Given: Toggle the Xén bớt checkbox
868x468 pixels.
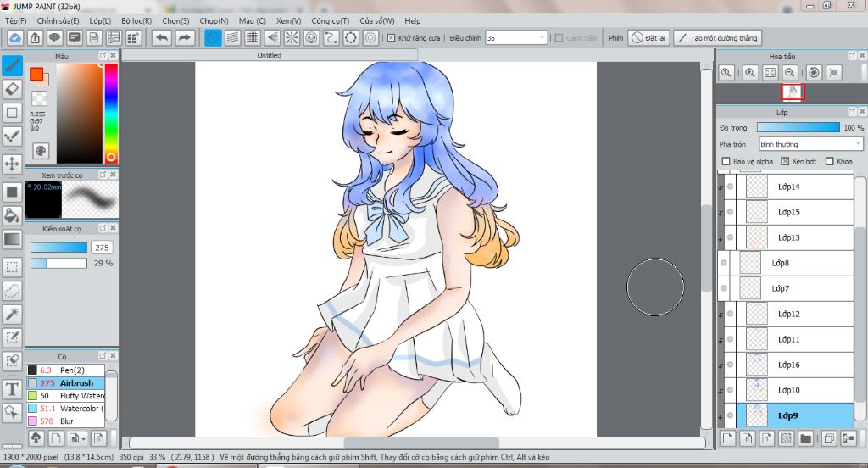Looking at the screenshot, I should coord(784,161).
